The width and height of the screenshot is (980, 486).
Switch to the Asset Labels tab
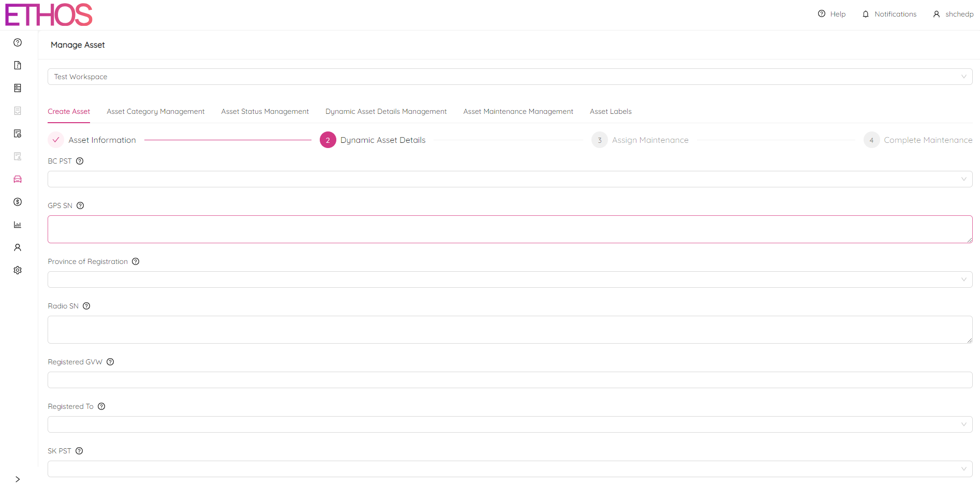[611, 111]
